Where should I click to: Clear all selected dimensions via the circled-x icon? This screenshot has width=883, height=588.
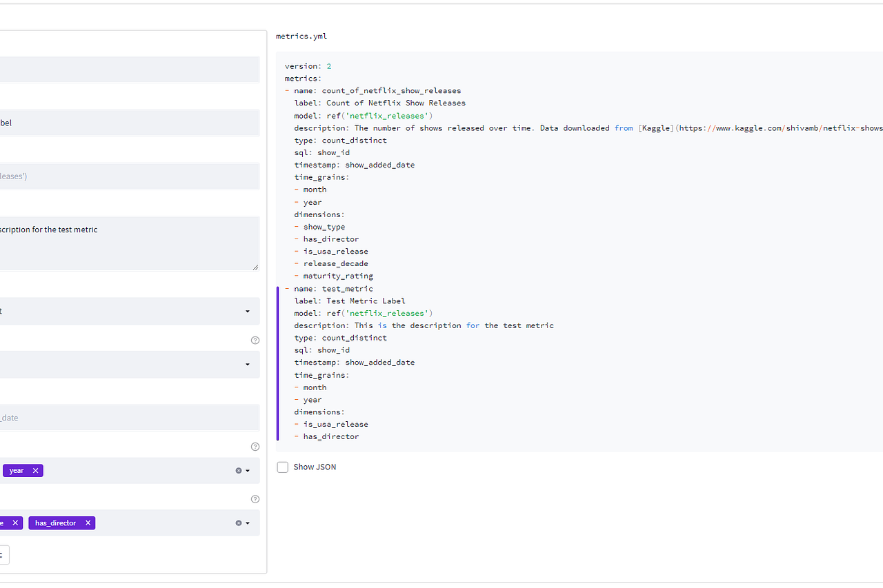point(237,523)
